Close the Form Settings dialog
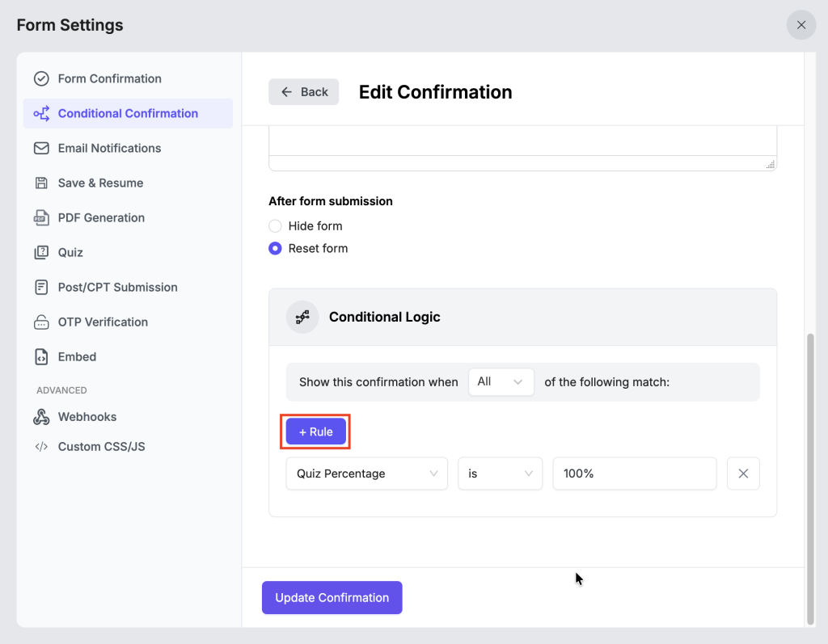This screenshot has height=644, width=828. tap(801, 25)
